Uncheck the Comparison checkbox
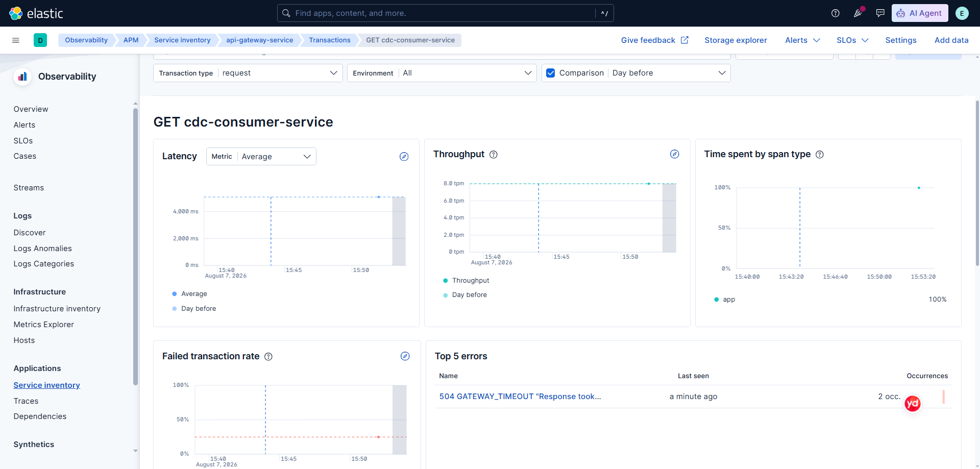 pyautogui.click(x=551, y=73)
